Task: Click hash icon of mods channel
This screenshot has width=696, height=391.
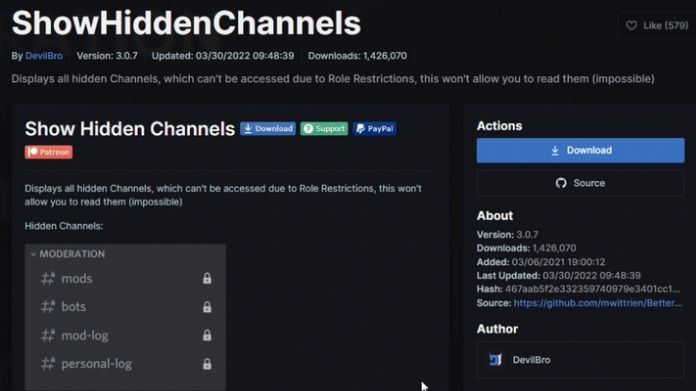Action: coord(48,279)
